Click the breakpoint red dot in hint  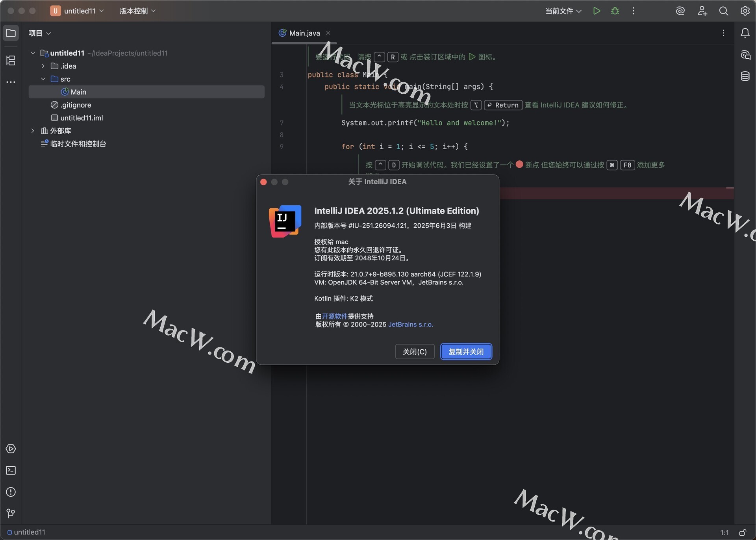pos(519,165)
